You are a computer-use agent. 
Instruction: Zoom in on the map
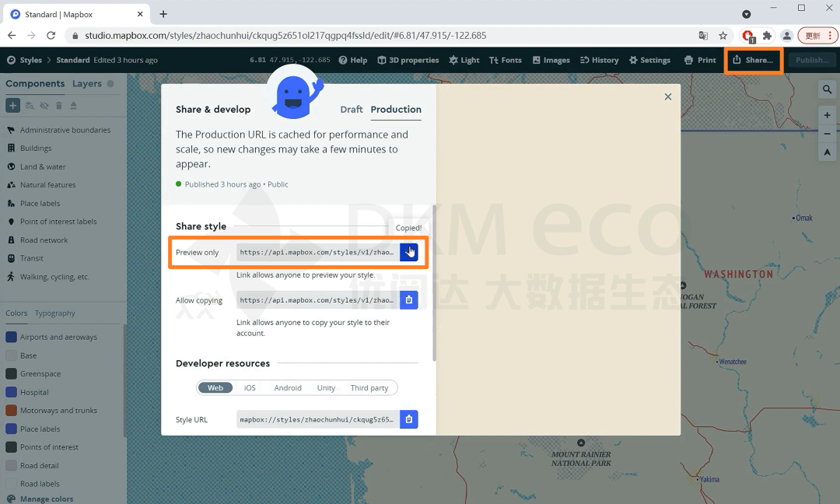click(827, 115)
